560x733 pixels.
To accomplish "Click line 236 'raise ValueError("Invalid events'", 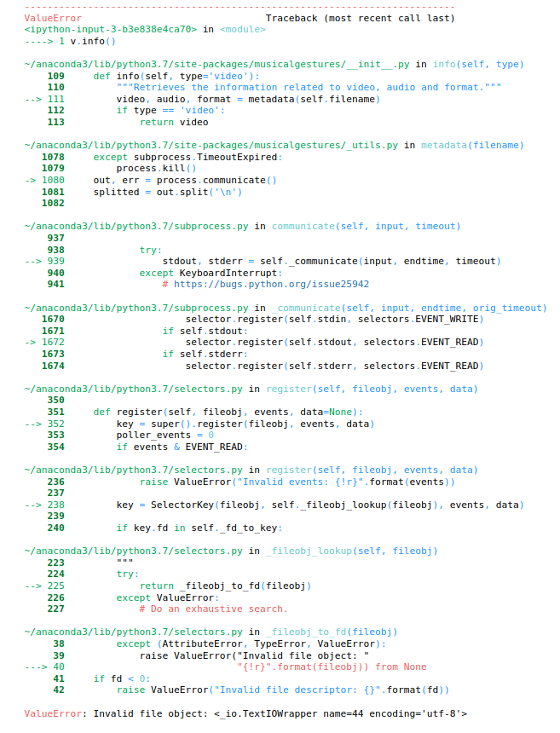I will 297,482.
